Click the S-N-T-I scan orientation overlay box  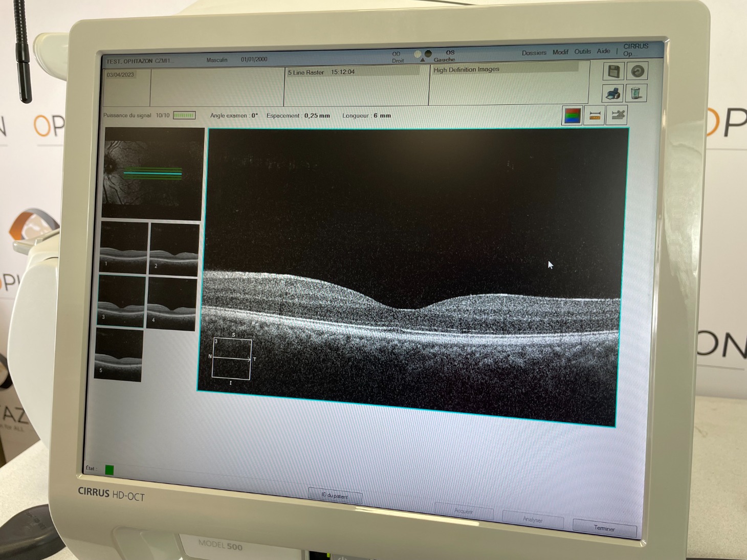click(232, 359)
